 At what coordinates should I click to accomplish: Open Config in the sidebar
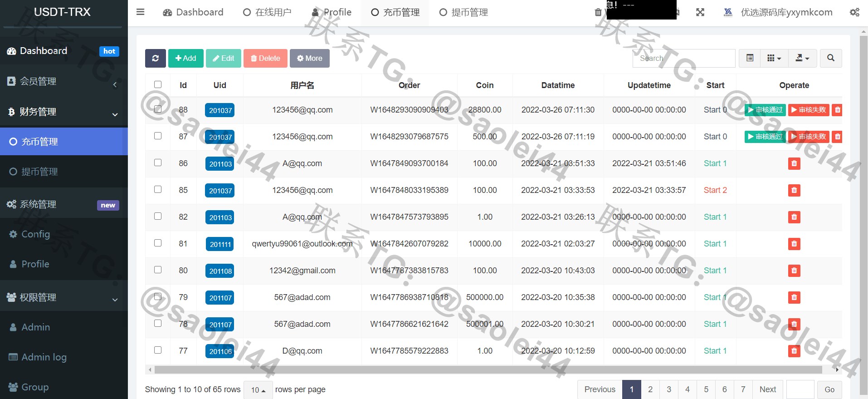pyautogui.click(x=64, y=234)
